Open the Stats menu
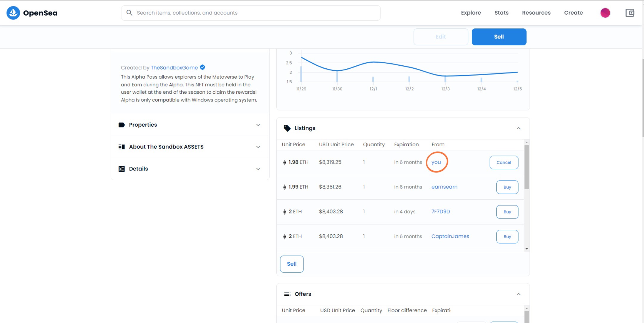Image resolution: width=644 pixels, height=323 pixels. [x=501, y=13]
